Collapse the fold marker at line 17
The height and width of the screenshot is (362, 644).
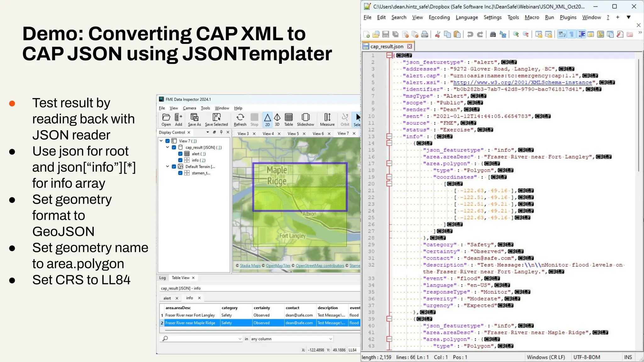pos(389,163)
